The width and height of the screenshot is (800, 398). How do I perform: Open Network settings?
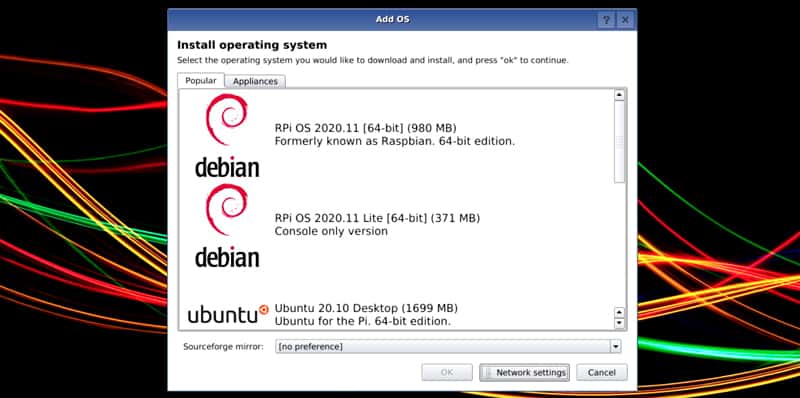point(524,372)
